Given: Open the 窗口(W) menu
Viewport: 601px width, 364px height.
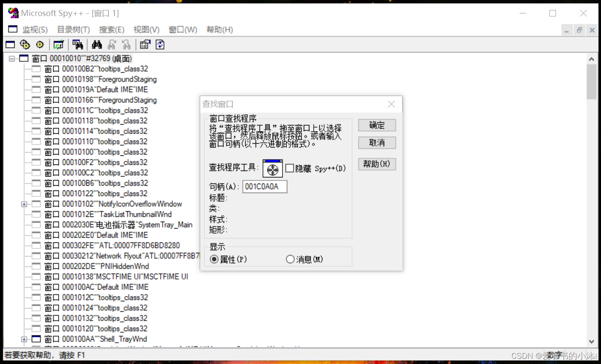Looking at the screenshot, I should [x=183, y=29].
